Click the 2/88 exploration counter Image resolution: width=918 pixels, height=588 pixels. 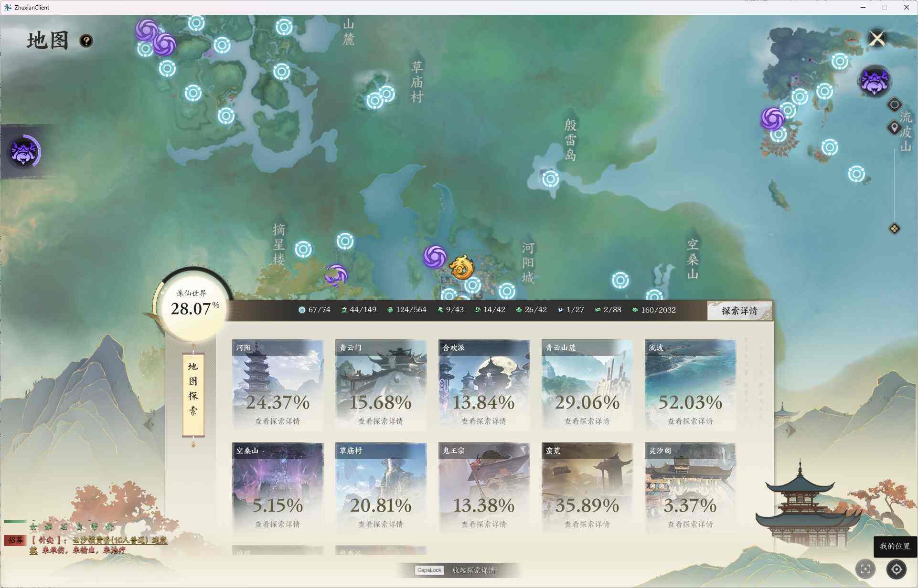click(x=608, y=310)
